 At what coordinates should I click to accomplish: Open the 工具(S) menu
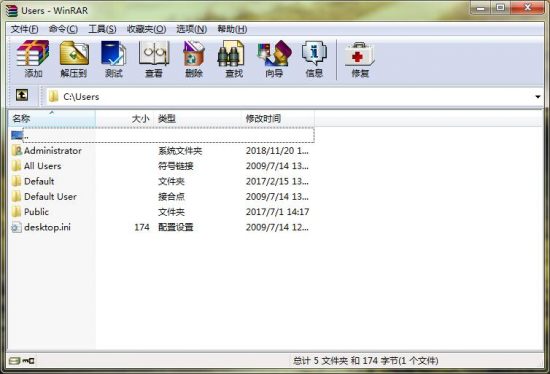(102, 29)
